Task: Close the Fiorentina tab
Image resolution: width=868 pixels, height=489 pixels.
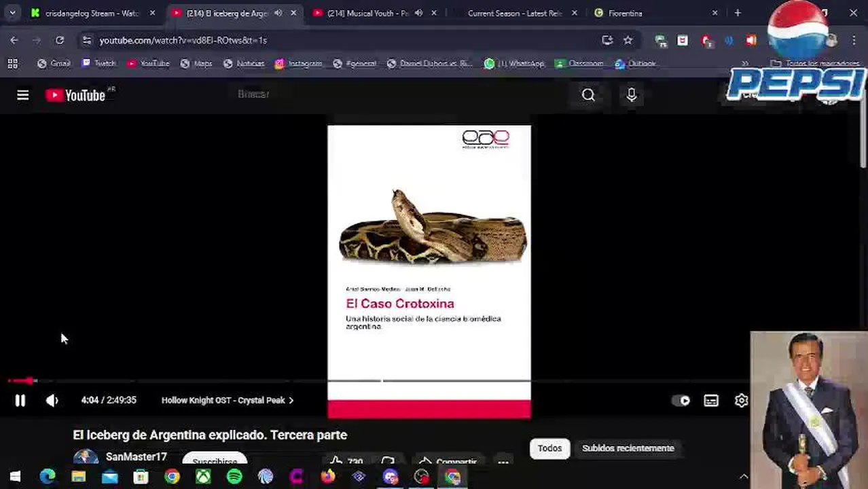Action: tap(715, 13)
